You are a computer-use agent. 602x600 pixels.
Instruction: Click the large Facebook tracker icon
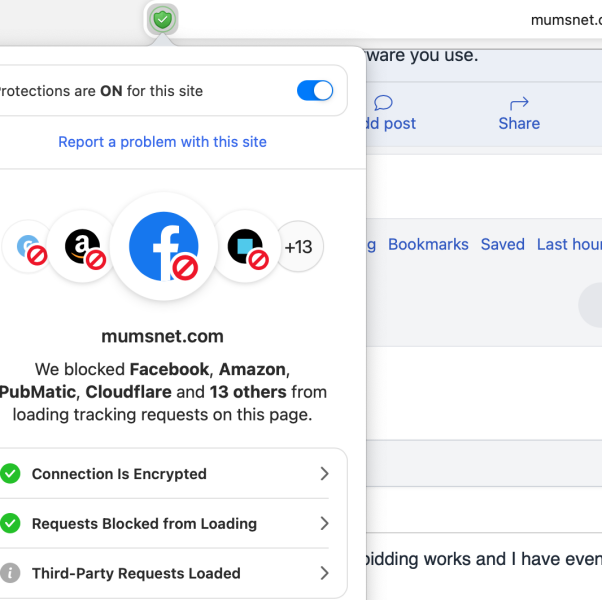[163, 246]
